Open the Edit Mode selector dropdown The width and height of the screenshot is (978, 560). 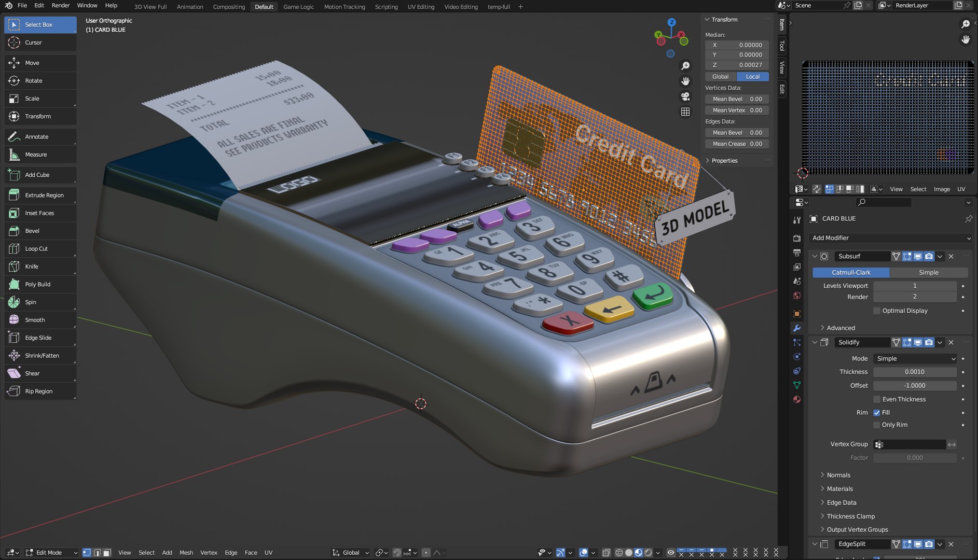tap(52, 553)
